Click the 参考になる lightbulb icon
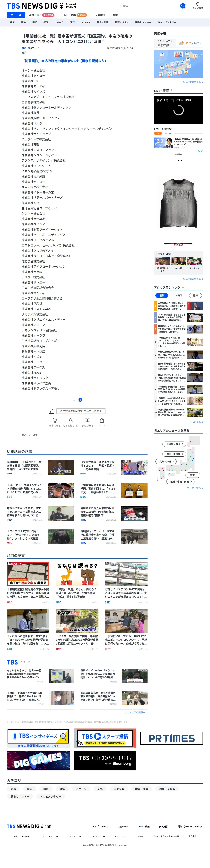 click(54, 420)
